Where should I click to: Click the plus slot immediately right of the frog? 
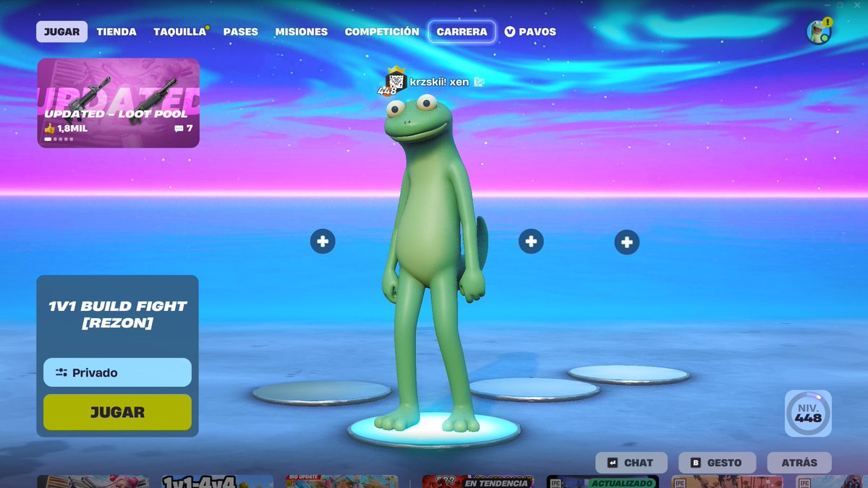(x=531, y=241)
